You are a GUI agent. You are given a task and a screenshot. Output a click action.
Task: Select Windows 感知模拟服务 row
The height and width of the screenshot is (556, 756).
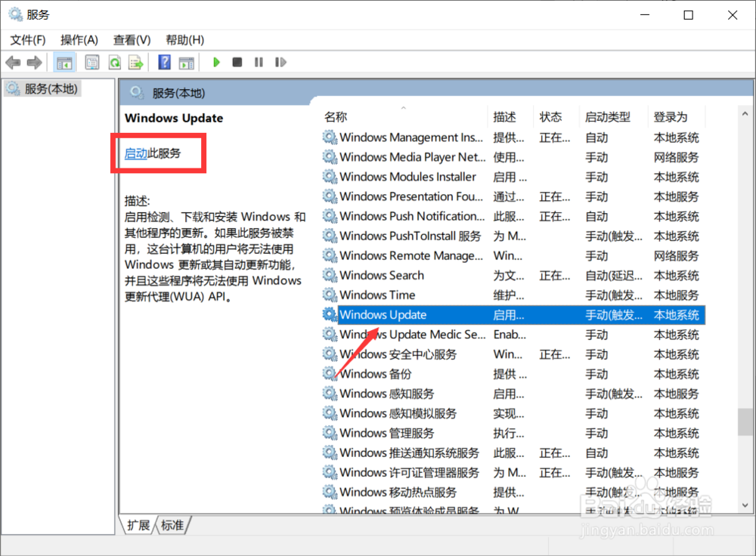(x=513, y=413)
